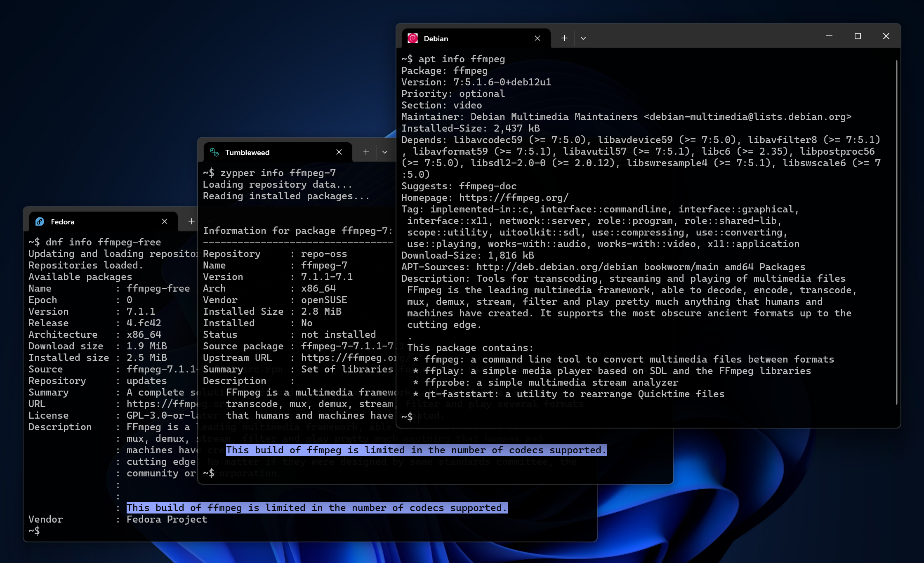Expand profile dropdown in Tumbleweed window

coord(385,152)
